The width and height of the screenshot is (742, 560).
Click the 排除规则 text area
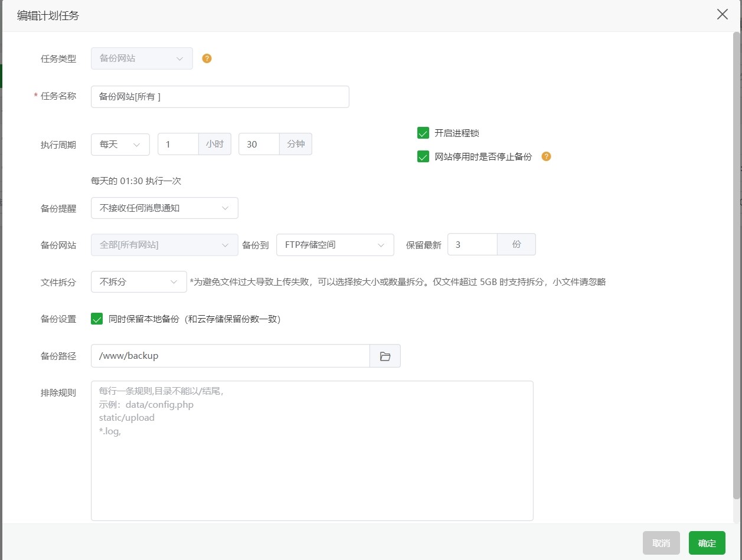click(x=312, y=451)
